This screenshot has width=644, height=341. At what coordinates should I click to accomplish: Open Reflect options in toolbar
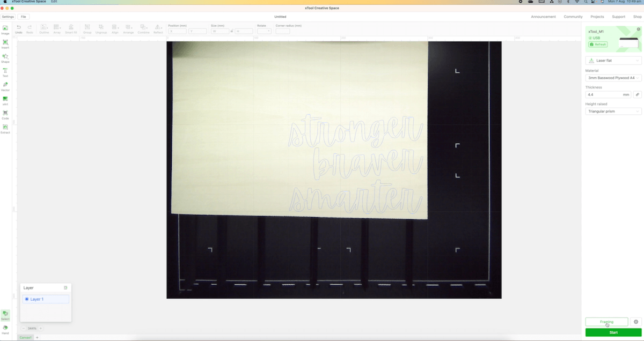click(x=158, y=29)
